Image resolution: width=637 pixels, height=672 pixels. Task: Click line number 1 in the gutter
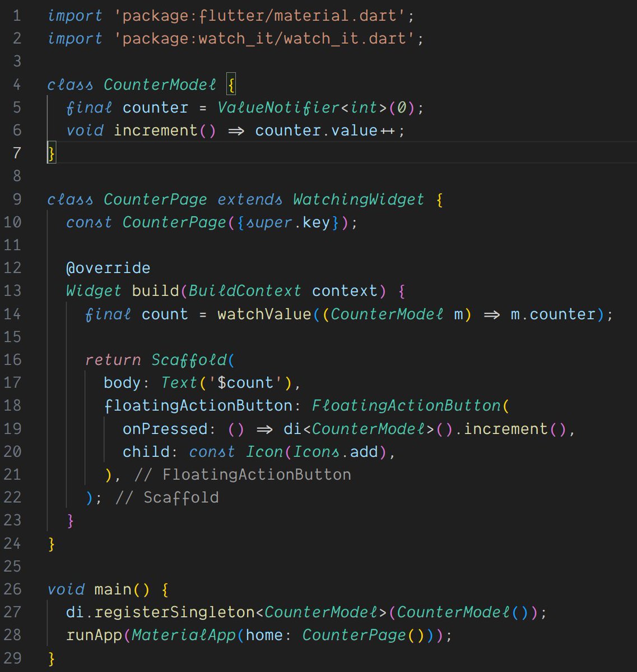coord(17,16)
